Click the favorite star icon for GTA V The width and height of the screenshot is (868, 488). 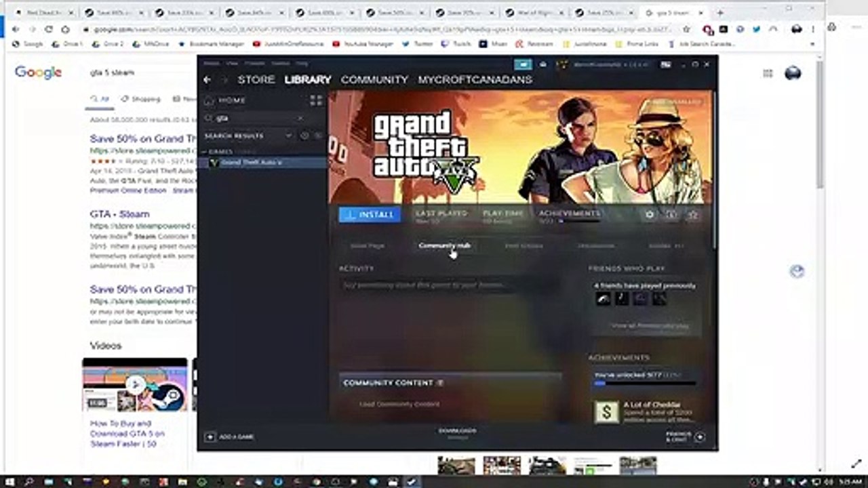point(693,214)
